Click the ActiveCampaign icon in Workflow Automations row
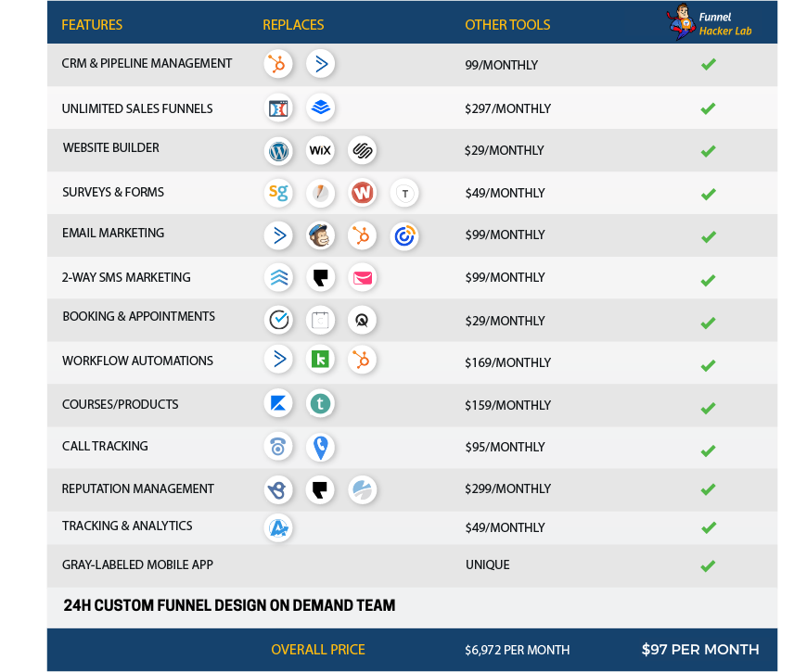 click(278, 359)
